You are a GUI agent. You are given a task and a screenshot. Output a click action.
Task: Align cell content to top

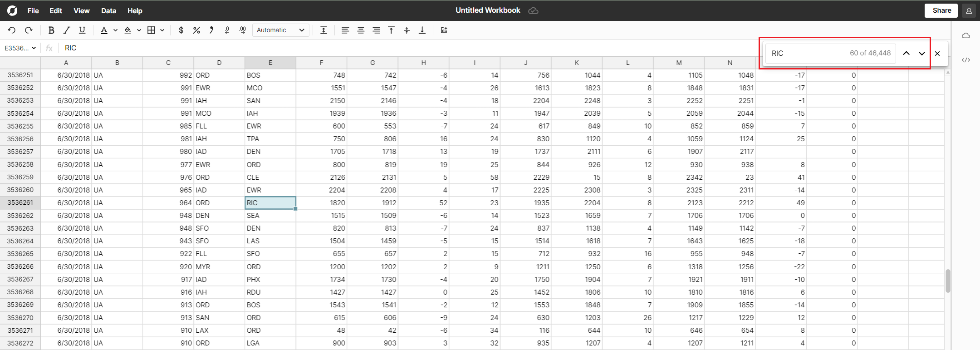pos(391,30)
